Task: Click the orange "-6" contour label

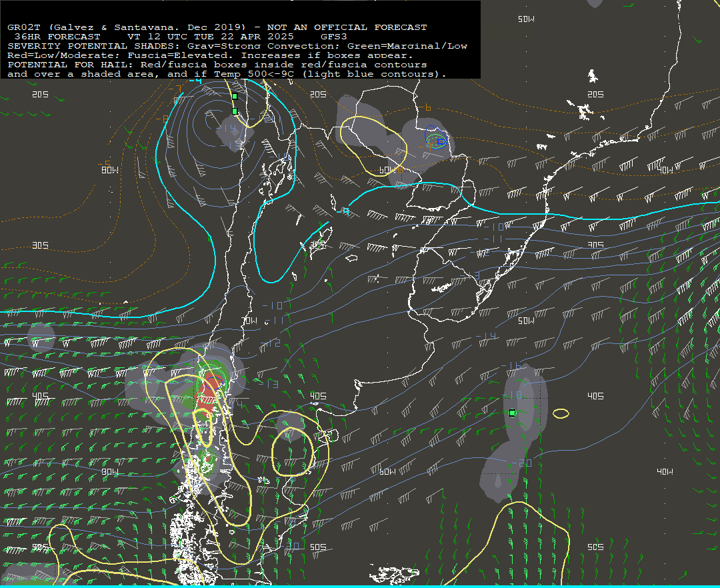Action: tap(425, 108)
